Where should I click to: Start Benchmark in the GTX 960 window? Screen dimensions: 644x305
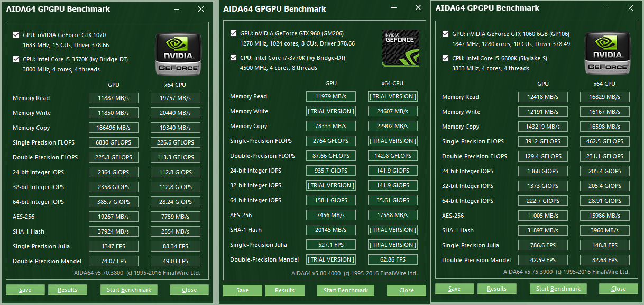click(346, 290)
